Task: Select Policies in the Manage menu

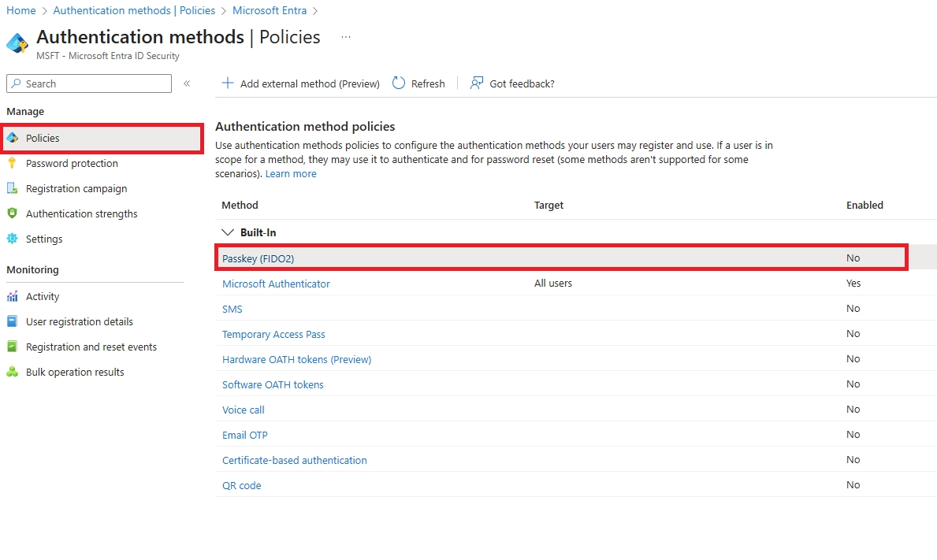Action: point(43,138)
